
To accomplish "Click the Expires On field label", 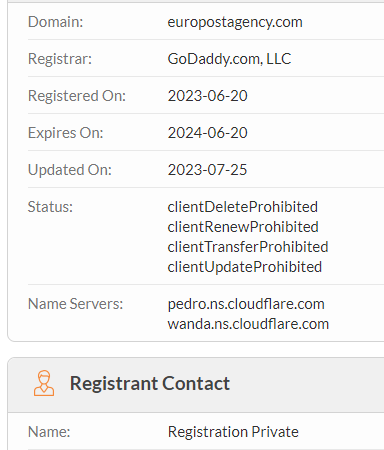I will pos(66,133).
